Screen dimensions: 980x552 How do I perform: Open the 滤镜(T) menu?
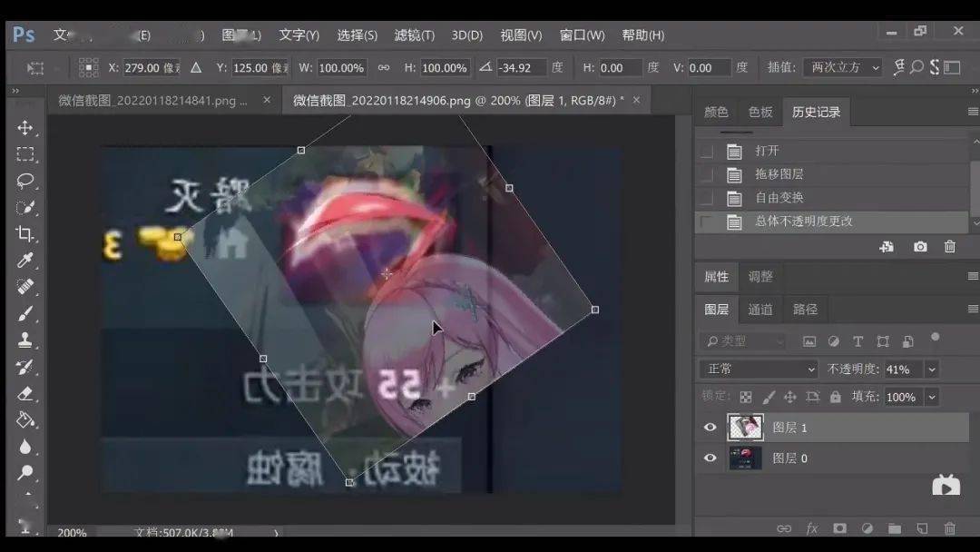(x=414, y=35)
